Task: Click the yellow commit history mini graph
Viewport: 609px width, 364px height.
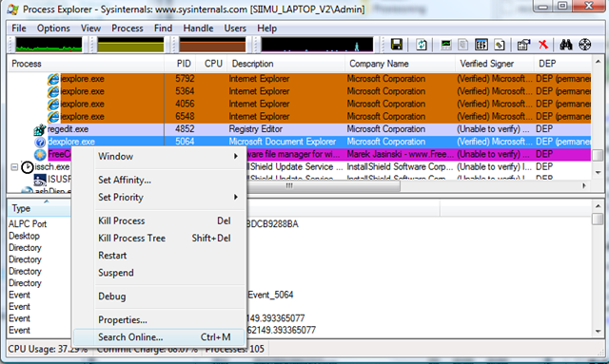Action: (130, 45)
